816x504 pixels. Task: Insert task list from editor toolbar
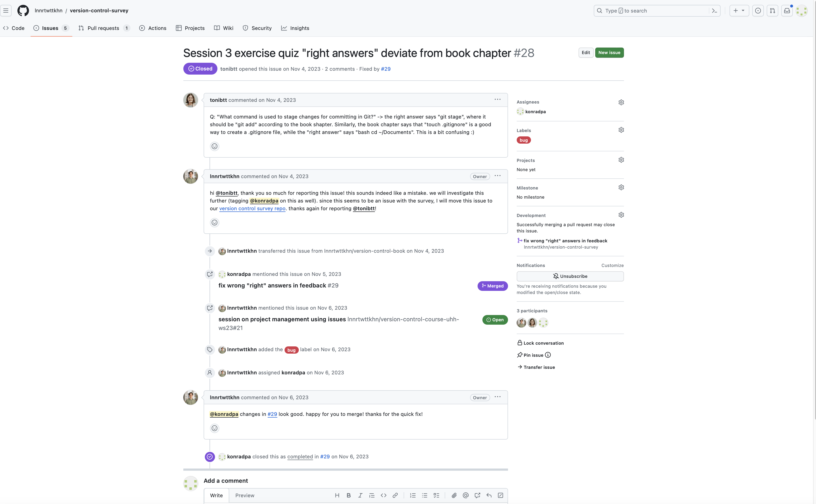pyautogui.click(x=436, y=495)
